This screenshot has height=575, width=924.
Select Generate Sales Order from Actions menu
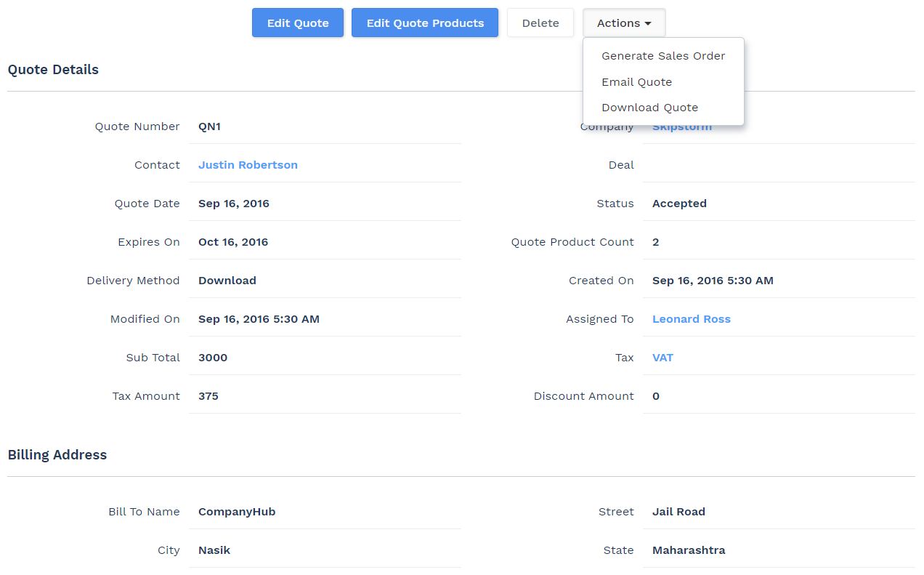click(x=663, y=55)
